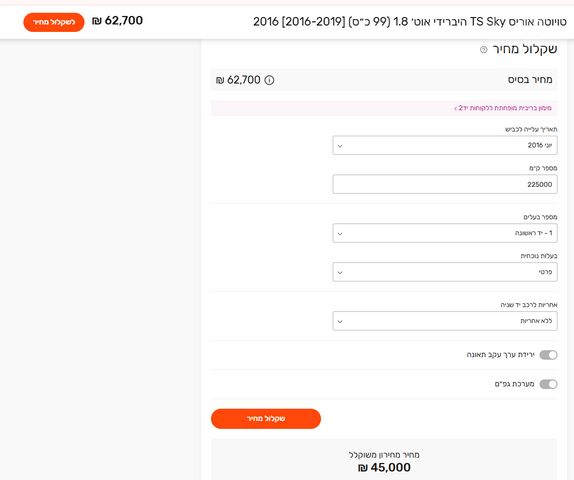This screenshot has height=480, width=574.
Task: Open number of owners dropdown יד ראשונה
Action: [x=445, y=233]
